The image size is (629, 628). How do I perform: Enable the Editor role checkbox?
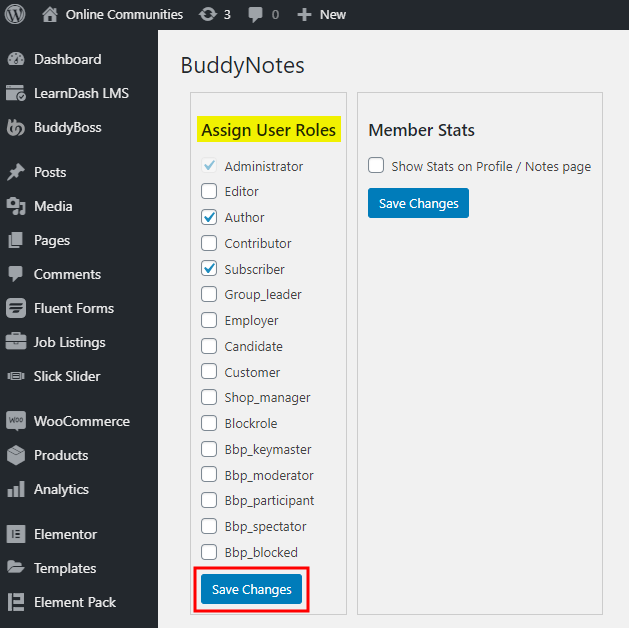209,191
